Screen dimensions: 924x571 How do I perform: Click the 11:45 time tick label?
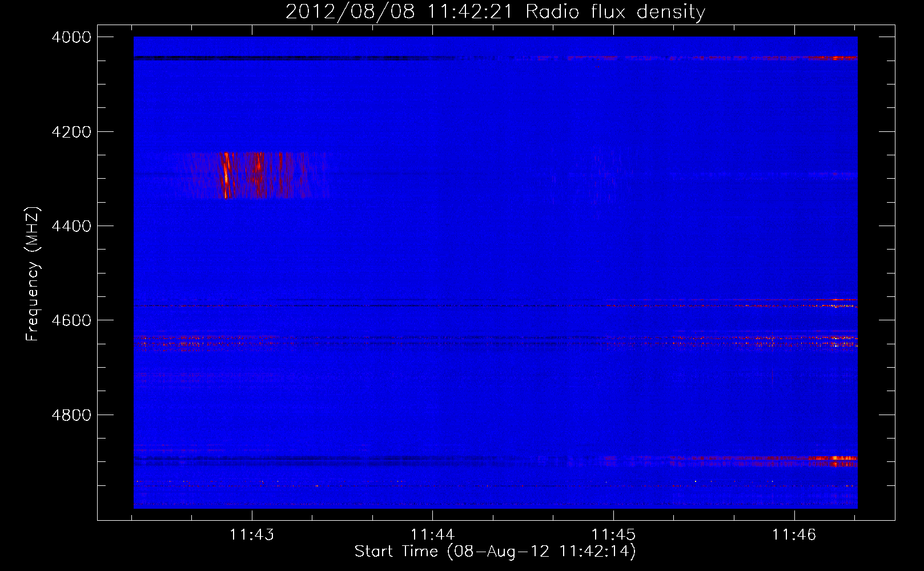613,535
